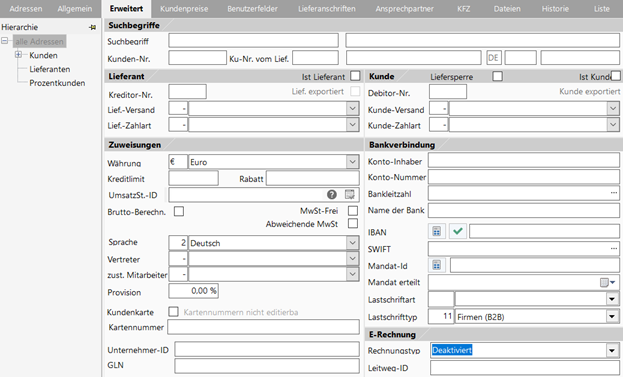Generate Mandat-Id with calculator icon
Screen dimensions: 623x377
(437, 265)
